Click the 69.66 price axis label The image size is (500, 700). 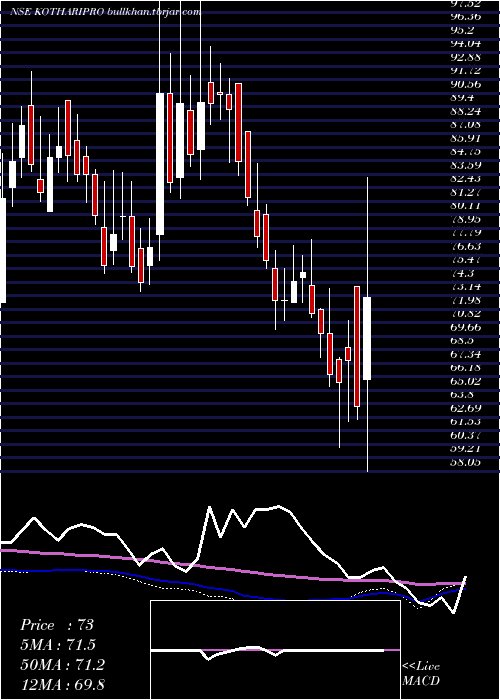(x=466, y=327)
